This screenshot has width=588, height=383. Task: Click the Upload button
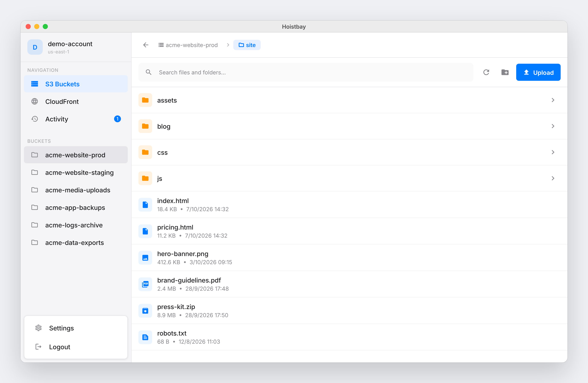538,72
